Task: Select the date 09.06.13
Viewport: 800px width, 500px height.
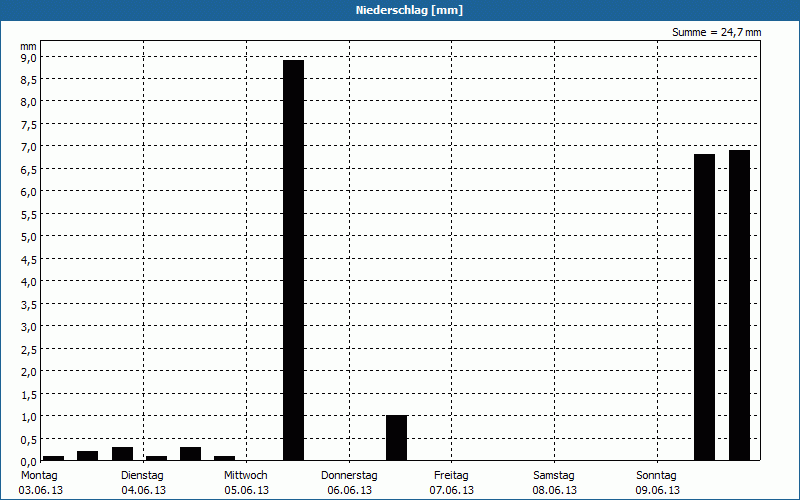Action: (x=658, y=490)
